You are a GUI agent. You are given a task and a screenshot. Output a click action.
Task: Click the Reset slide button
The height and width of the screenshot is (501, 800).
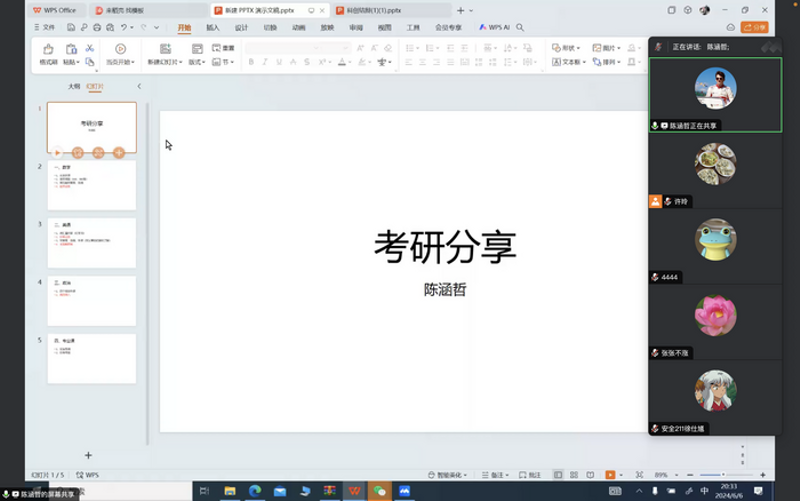click(223, 48)
